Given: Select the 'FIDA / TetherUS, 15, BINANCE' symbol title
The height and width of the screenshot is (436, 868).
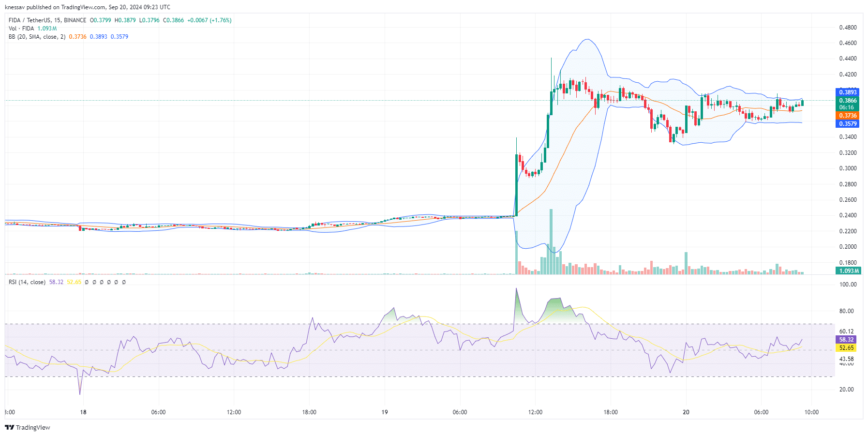Looking at the screenshot, I should pos(47,20).
